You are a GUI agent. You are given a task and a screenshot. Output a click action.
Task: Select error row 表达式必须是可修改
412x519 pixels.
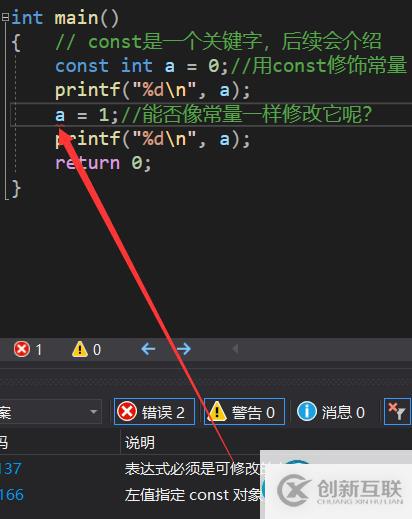click(206, 469)
